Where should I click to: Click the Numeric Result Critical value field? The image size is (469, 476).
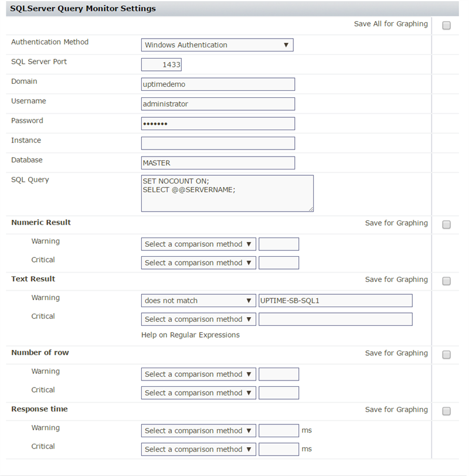[x=278, y=263]
